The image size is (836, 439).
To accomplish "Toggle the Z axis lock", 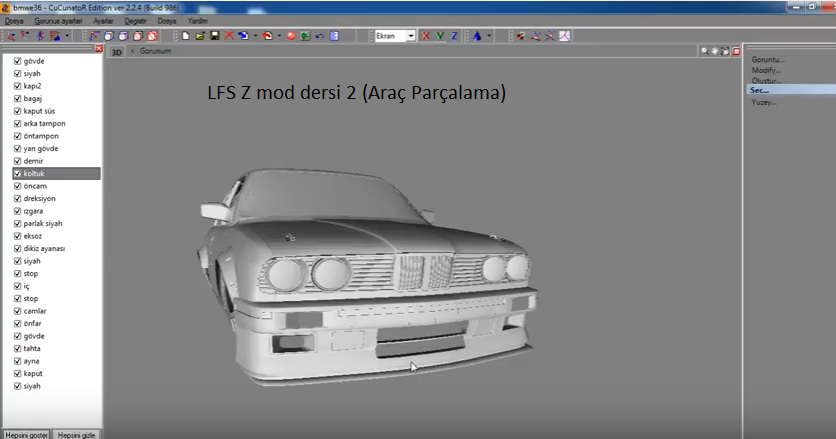I will pyautogui.click(x=454, y=36).
